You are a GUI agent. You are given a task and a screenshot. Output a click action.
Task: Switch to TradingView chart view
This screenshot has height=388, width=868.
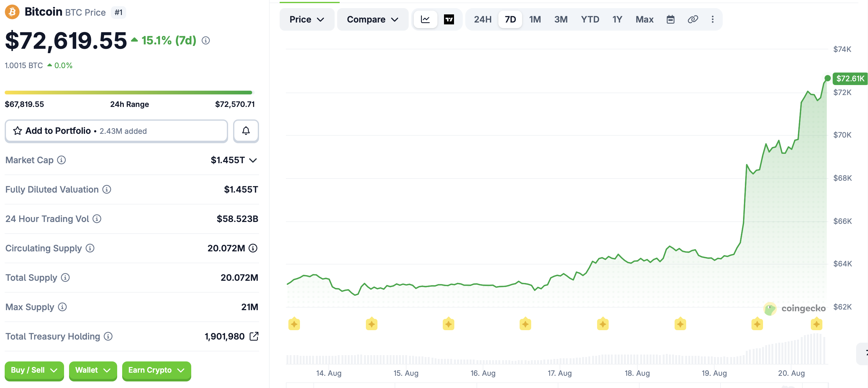[x=449, y=20]
